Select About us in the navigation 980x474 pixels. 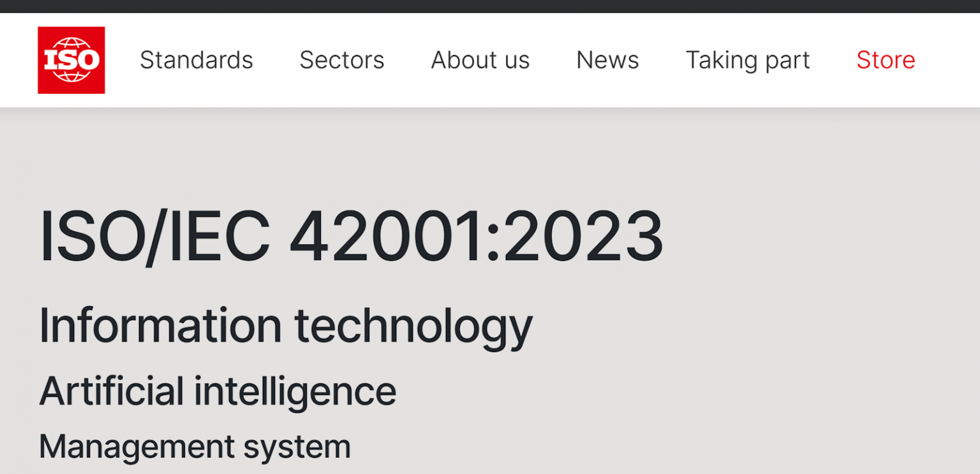[x=480, y=60]
